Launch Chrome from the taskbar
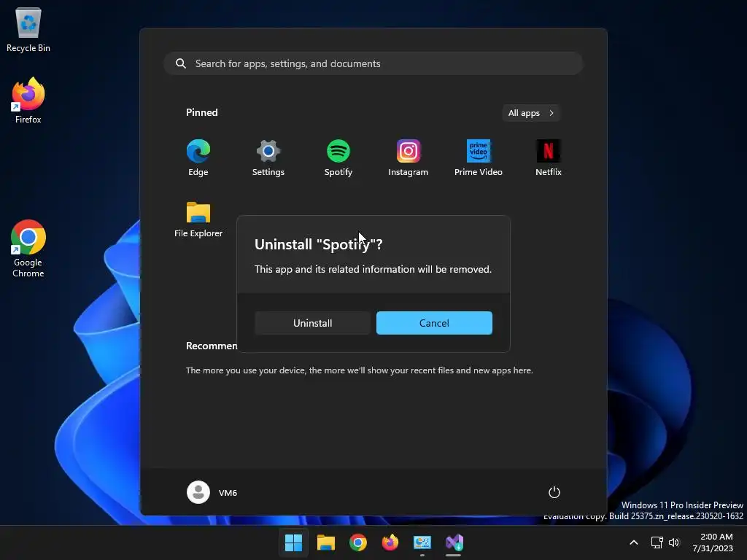 [x=357, y=542]
